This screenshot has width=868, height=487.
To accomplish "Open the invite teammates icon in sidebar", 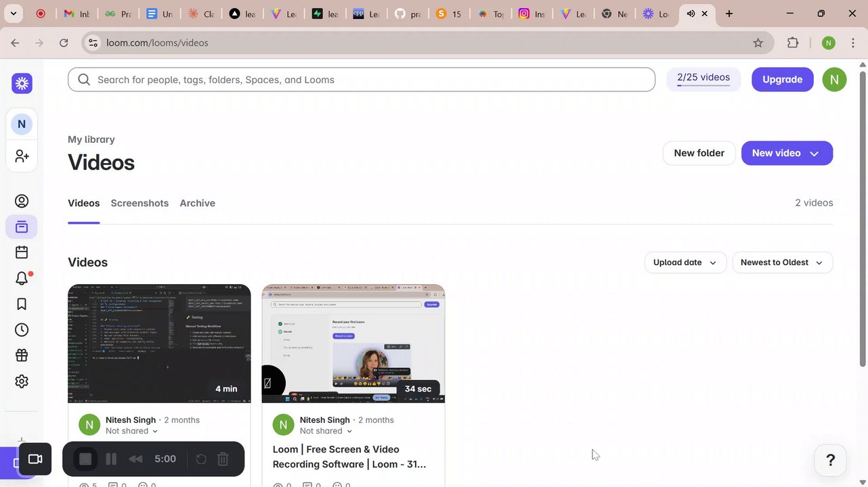I will [22, 156].
